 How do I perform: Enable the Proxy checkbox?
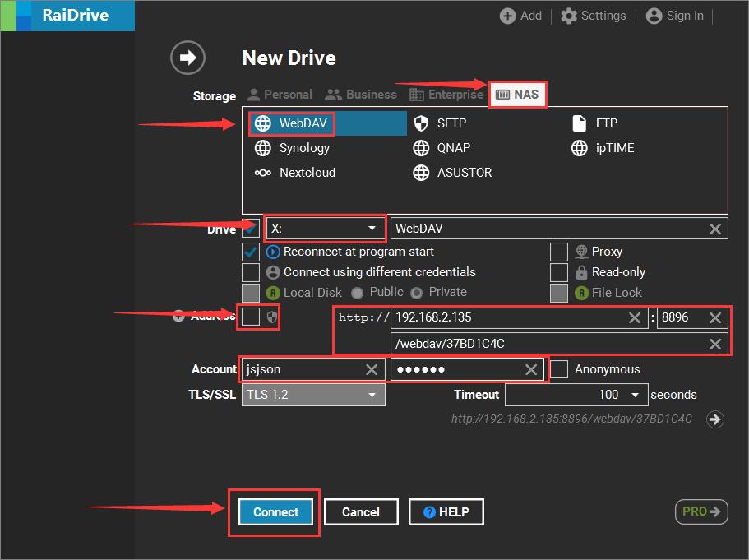click(559, 252)
